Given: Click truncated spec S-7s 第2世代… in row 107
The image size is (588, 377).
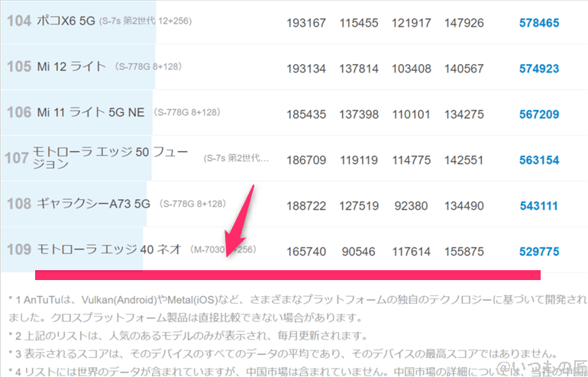Looking at the screenshot, I should pos(236,158).
